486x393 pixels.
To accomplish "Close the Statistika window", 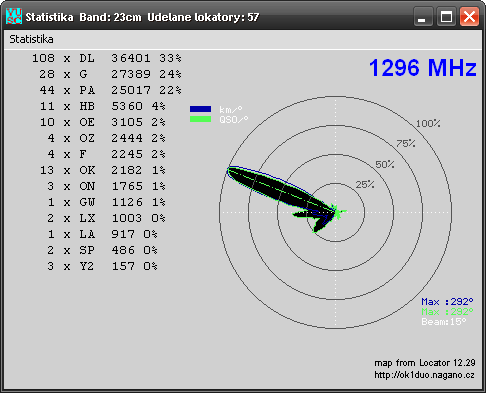I will 469,16.
